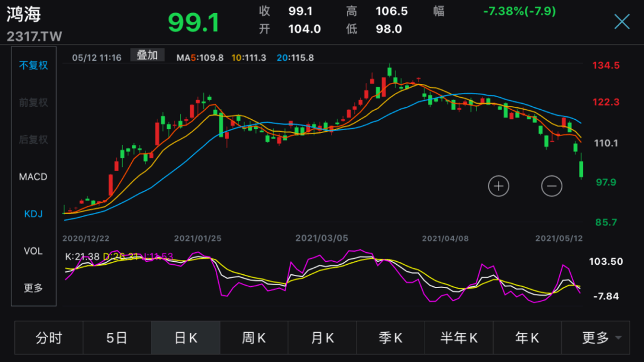The image size is (644, 362).
Task: Expand the 更多 dropdown in the period bar
Action: [596, 338]
